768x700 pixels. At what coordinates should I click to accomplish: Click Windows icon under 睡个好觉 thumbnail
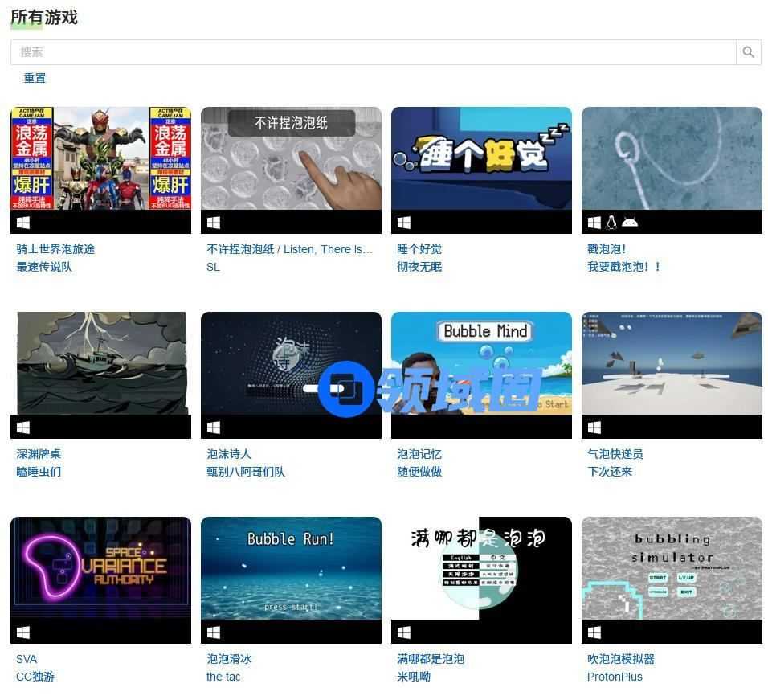pos(403,223)
